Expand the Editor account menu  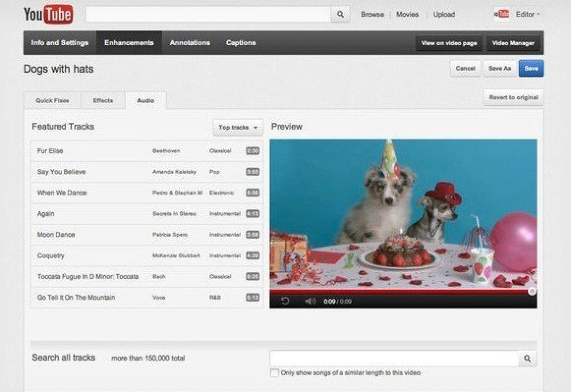(x=528, y=14)
